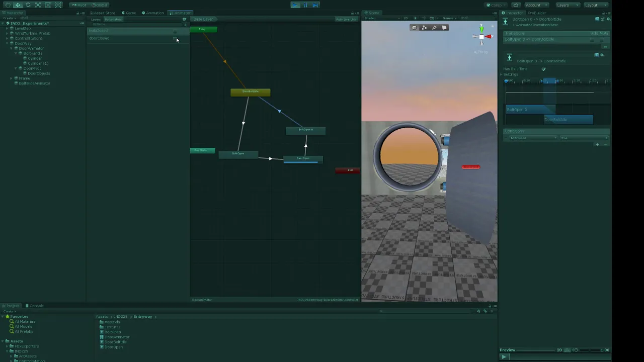The width and height of the screenshot is (644, 362).
Task: Toggle Solo for BoltOpen 0 transition
Action: [x=592, y=40]
